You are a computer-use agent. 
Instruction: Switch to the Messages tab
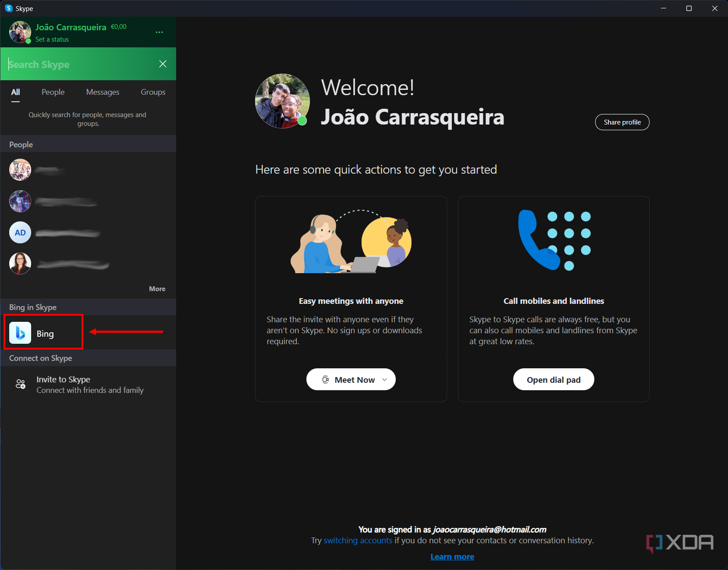pyautogui.click(x=103, y=92)
